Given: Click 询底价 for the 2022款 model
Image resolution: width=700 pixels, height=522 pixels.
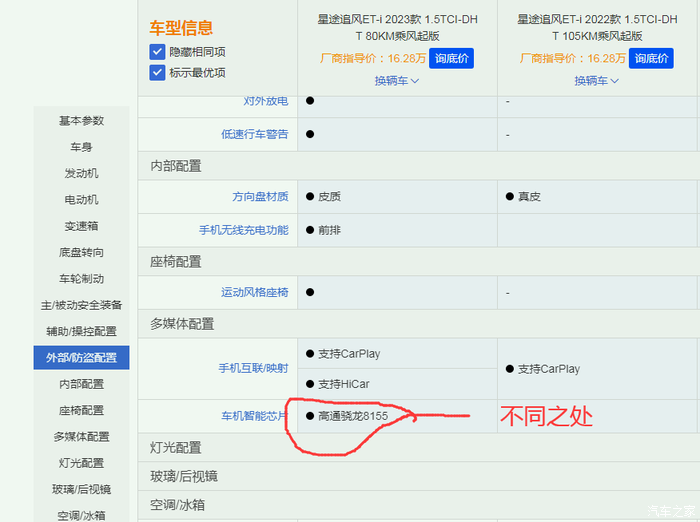Looking at the screenshot, I should pos(650,58).
